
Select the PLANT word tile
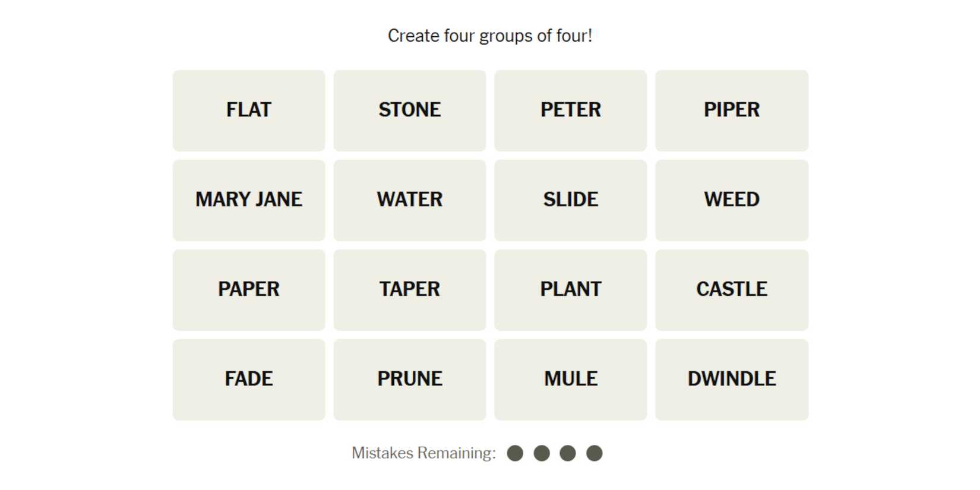[x=571, y=290]
